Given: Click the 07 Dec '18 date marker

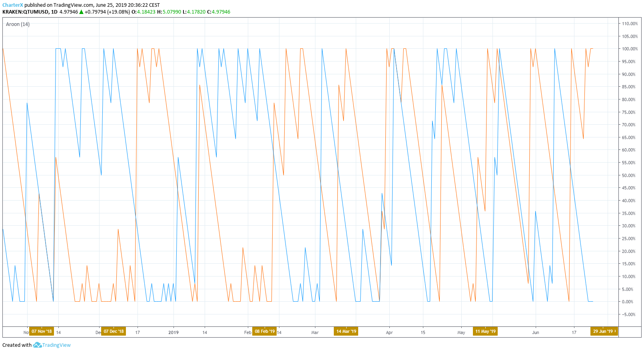Looking at the screenshot, I should coord(114,331).
